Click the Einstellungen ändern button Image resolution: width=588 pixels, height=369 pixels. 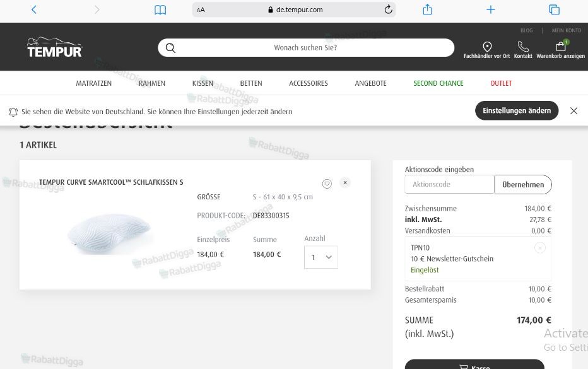517,110
